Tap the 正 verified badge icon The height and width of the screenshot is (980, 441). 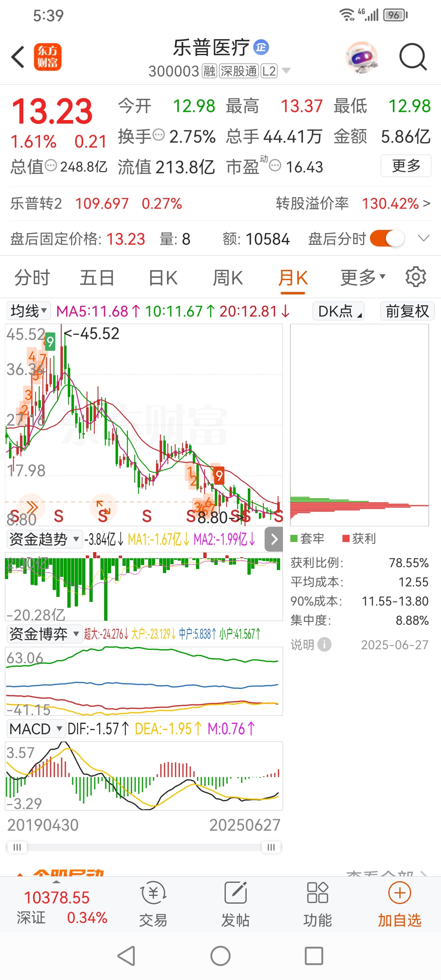pos(261,47)
